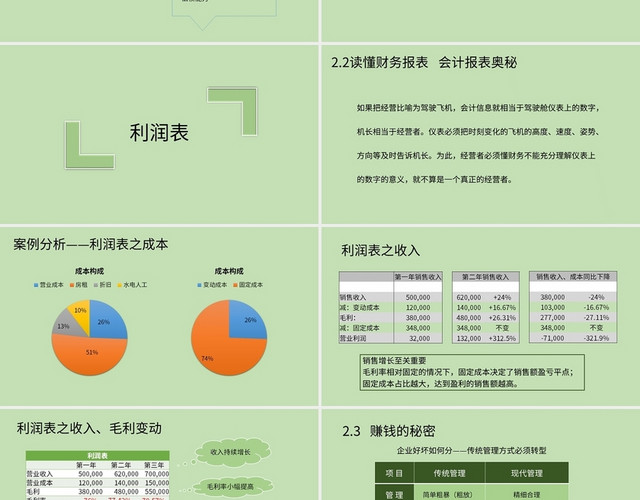Click the 减：固定成本 row label

point(360,328)
